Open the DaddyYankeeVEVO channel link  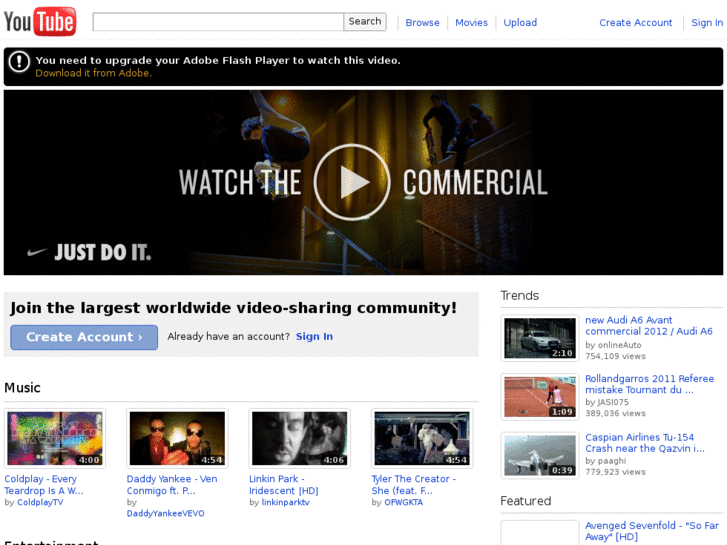[x=165, y=513]
